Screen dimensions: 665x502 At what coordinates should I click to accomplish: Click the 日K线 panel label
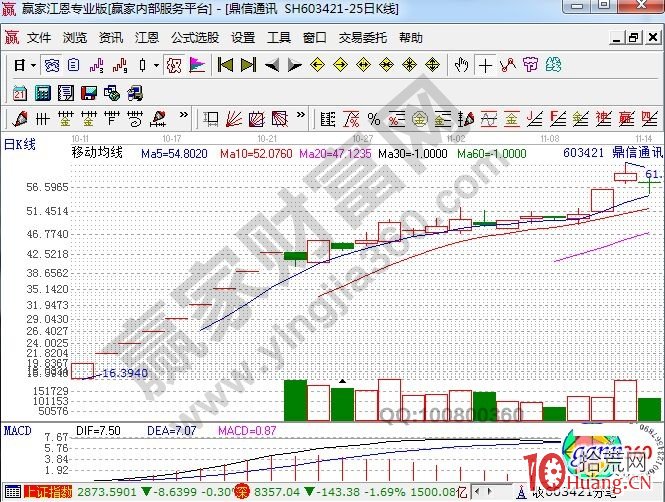20,145
